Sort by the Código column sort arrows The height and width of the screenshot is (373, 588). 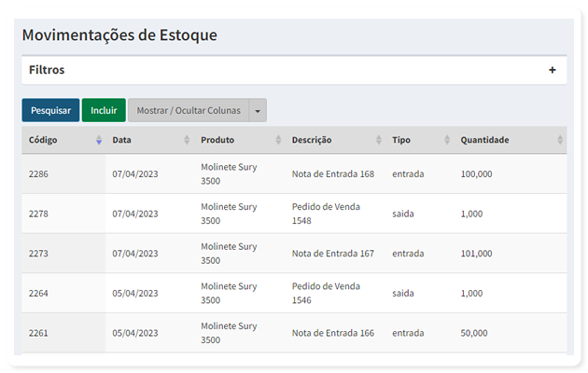pyautogui.click(x=99, y=140)
